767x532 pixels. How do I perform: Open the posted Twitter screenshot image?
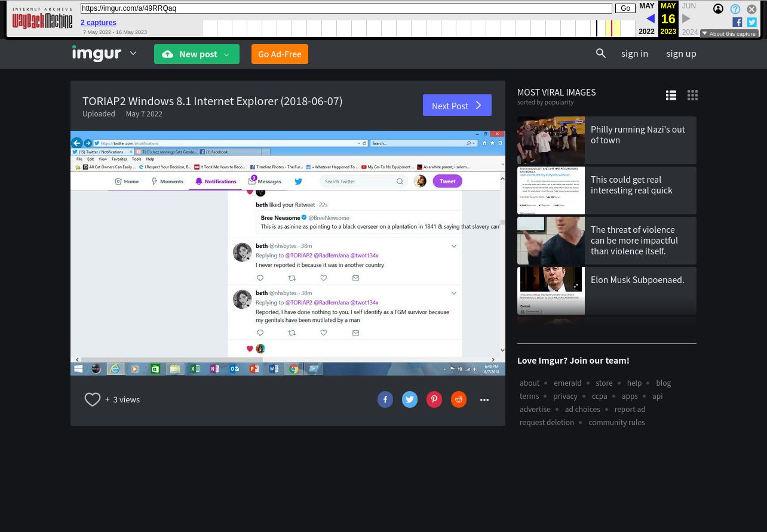coord(288,253)
